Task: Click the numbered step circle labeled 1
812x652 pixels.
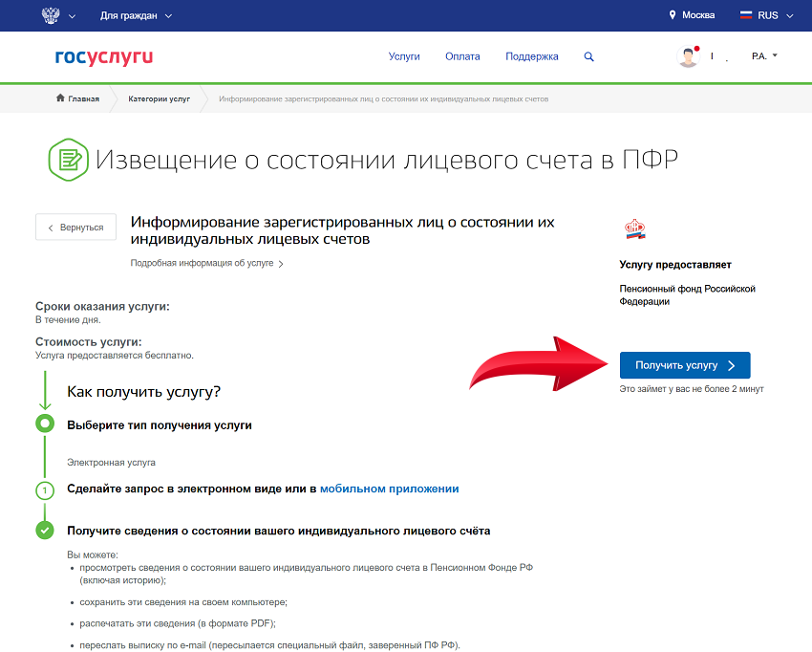Action: tap(45, 489)
